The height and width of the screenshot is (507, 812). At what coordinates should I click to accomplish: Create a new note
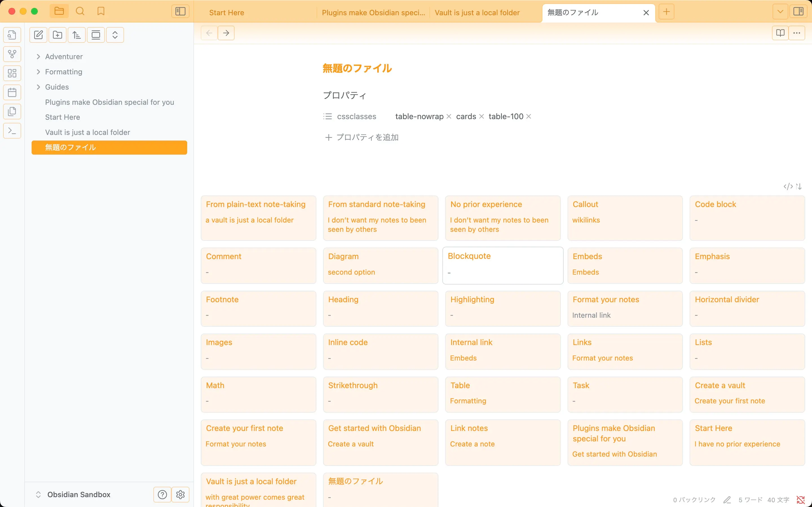[x=38, y=35]
